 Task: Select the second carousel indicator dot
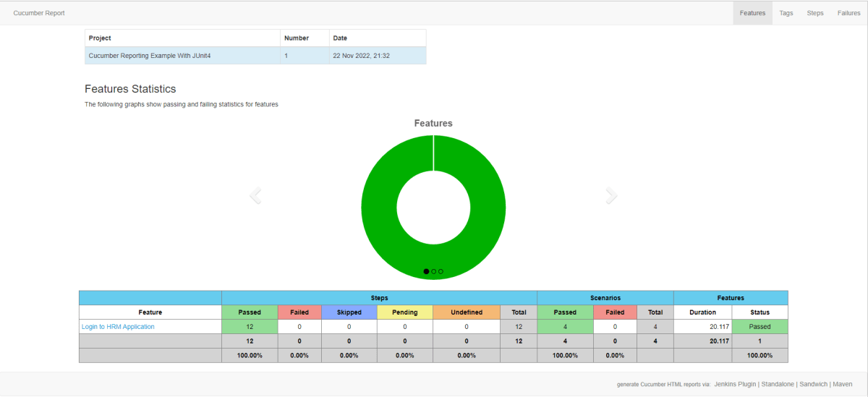pos(433,271)
